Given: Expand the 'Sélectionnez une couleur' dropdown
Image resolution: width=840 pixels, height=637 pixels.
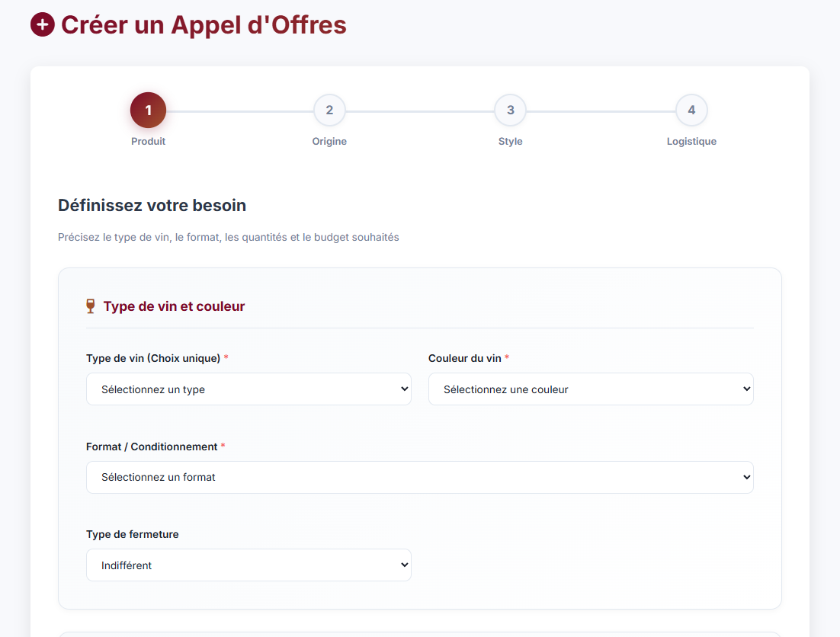Looking at the screenshot, I should point(591,389).
